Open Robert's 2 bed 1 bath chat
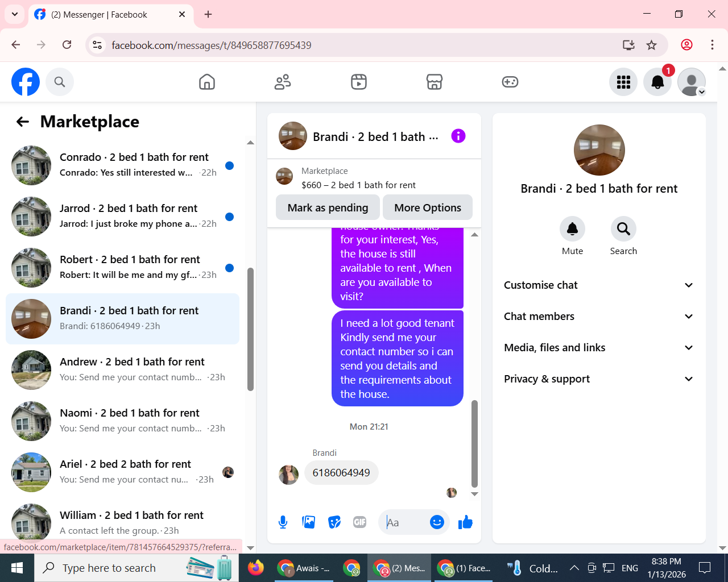Image resolution: width=728 pixels, height=582 pixels. point(122,267)
